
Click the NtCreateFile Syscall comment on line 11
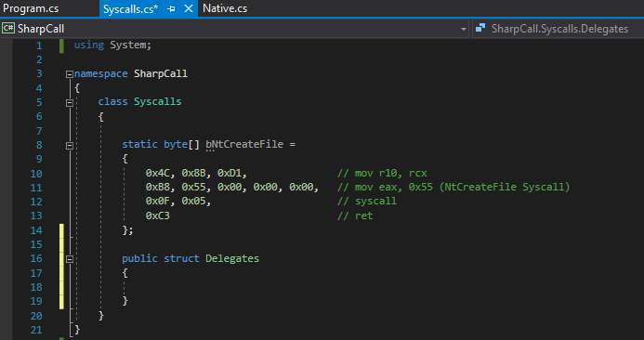[x=453, y=187]
